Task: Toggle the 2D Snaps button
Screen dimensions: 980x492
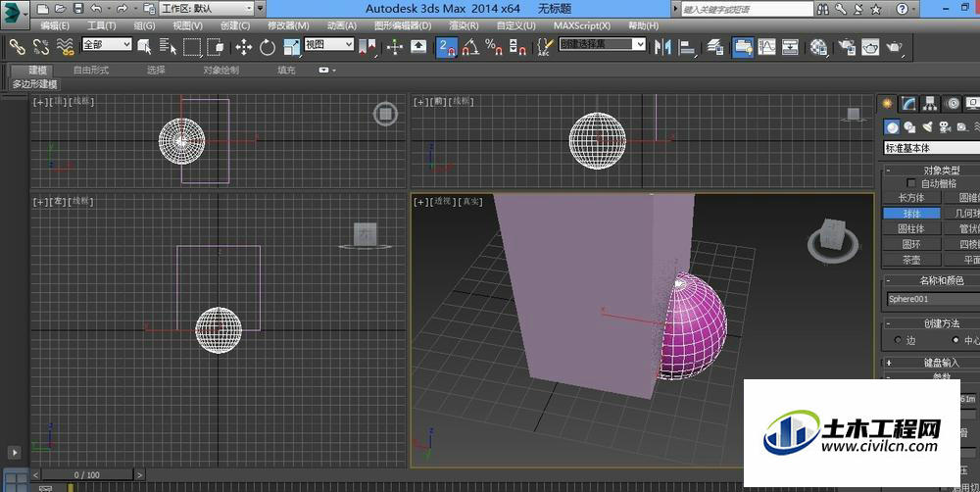Action: 447,46
